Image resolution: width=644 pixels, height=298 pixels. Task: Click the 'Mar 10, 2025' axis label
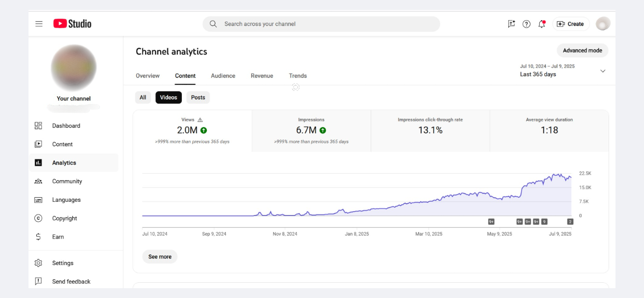click(x=429, y=234)
